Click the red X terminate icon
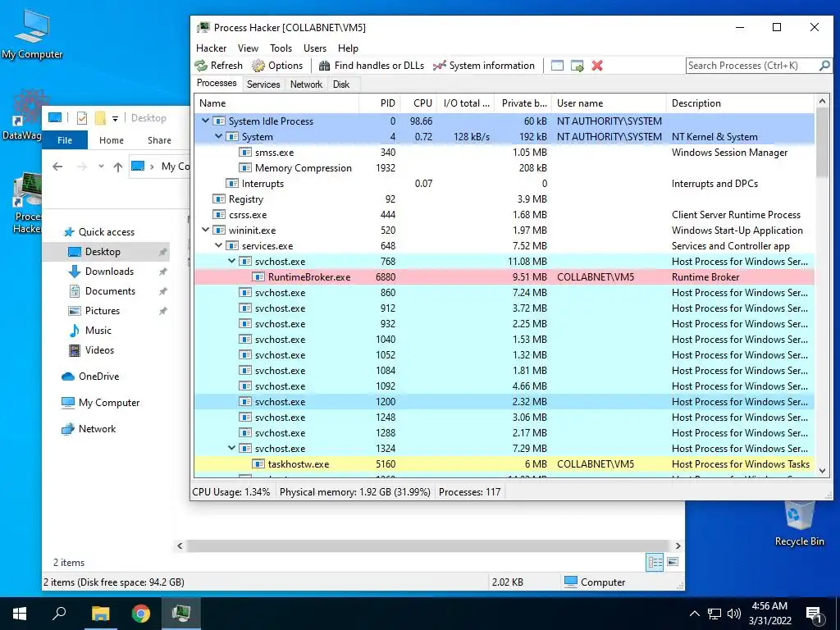 pyautogui.click(x=597, y=66)
